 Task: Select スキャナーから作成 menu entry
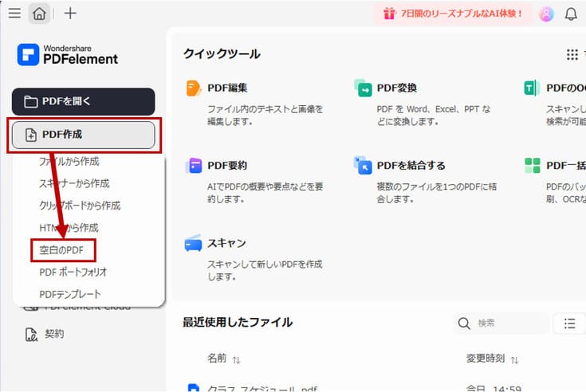click(x=74, y=183)
